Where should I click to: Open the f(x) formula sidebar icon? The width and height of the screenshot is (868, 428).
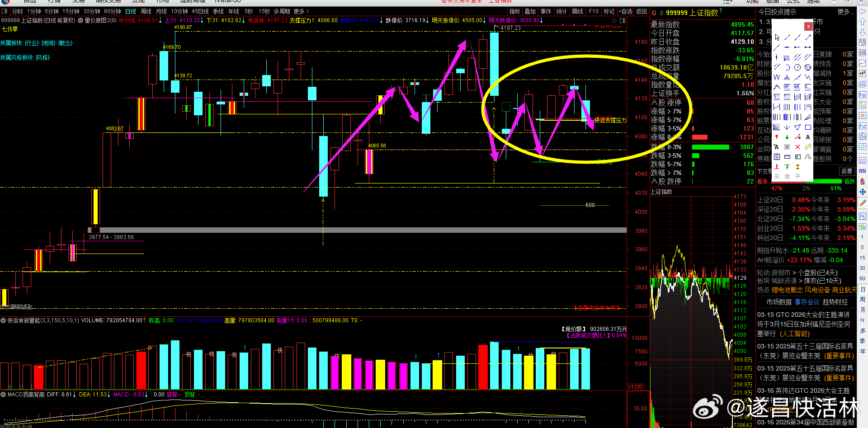coord(863,136)
